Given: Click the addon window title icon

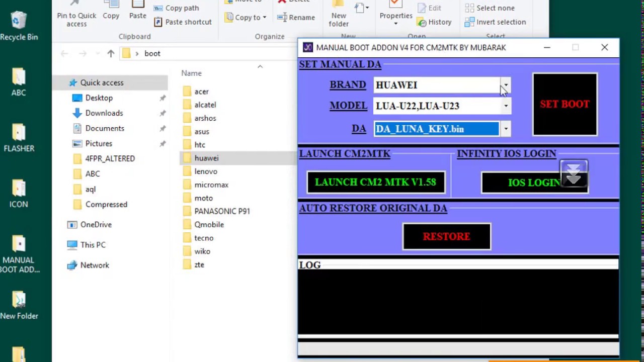Looking at the screenshot, I should [x=308, y=47].
